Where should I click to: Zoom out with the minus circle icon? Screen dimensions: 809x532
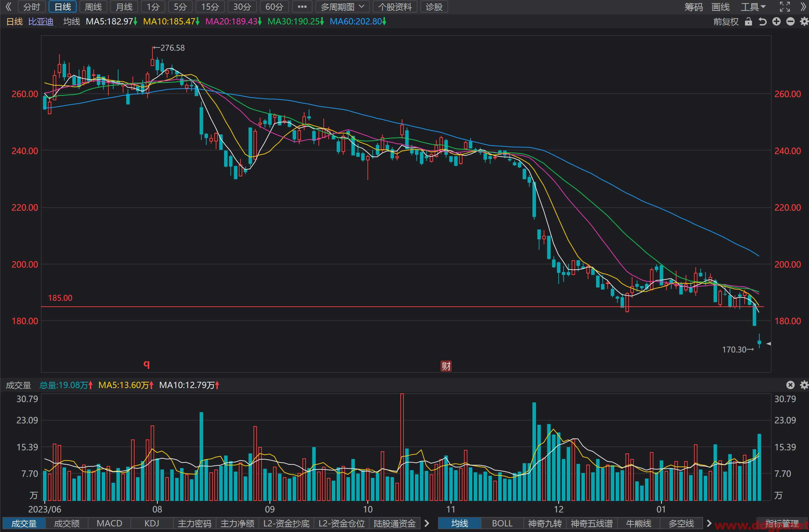(x=790, y=22)
